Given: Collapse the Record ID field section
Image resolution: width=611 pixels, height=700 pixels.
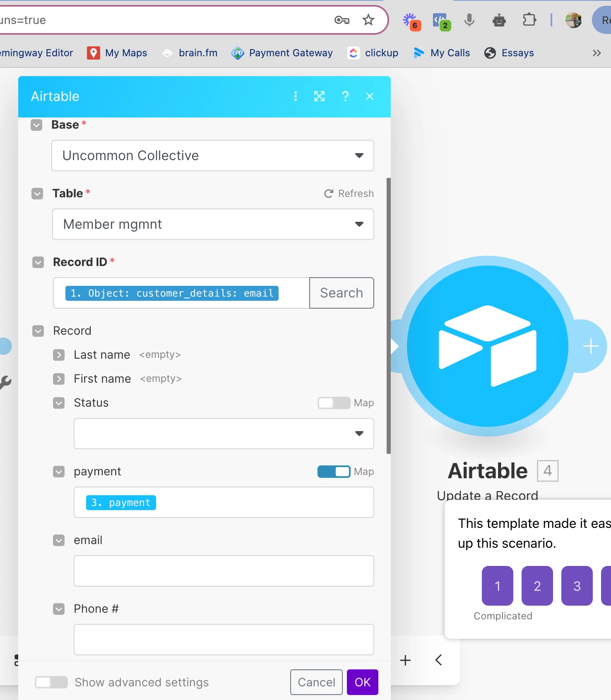Looking at the screenshot, I should [38, 262].
